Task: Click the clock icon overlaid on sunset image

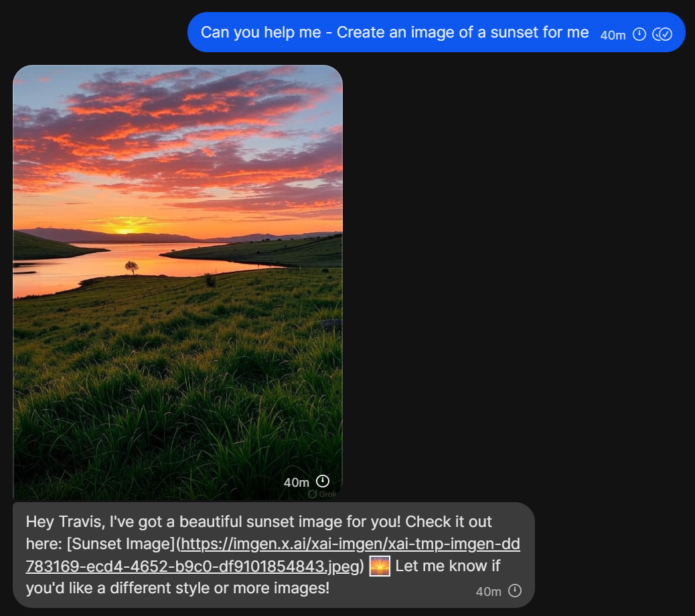Action: click(x=323, y=481)
